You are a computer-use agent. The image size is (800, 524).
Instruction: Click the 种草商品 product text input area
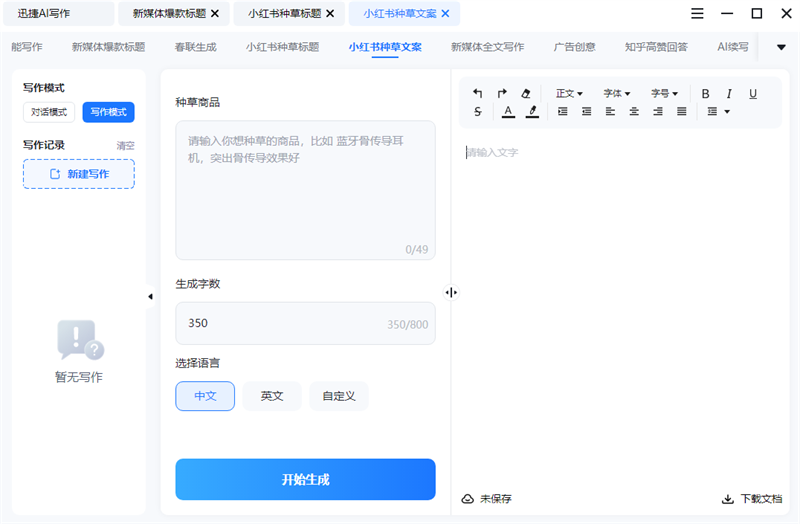click(x=305, y=190)
